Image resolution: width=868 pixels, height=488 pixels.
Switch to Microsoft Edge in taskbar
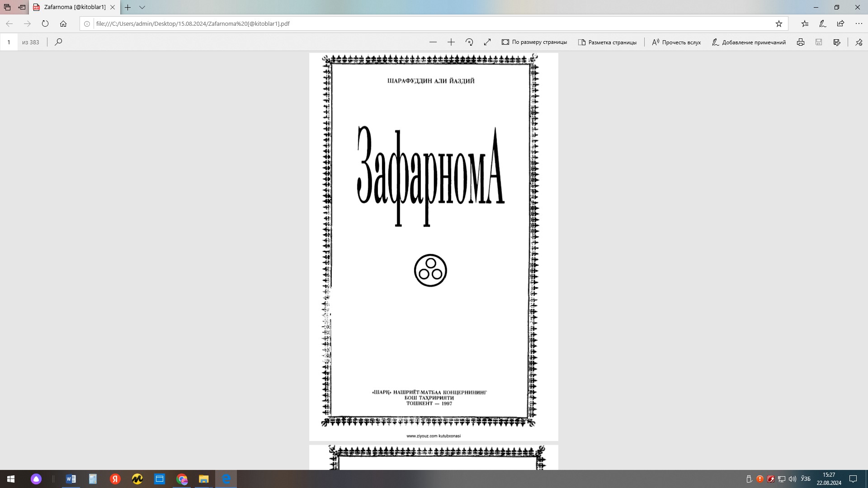pyautogui.click(x=226, y=479)
